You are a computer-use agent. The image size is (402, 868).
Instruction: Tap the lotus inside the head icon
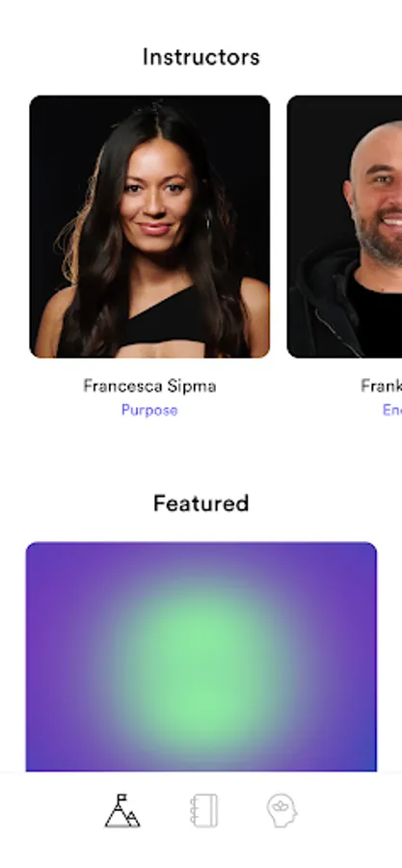281,807
